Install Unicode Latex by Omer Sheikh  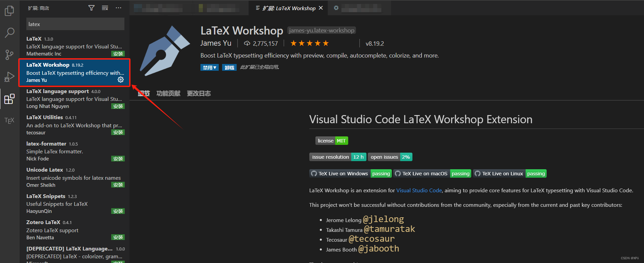coord(118,185)
